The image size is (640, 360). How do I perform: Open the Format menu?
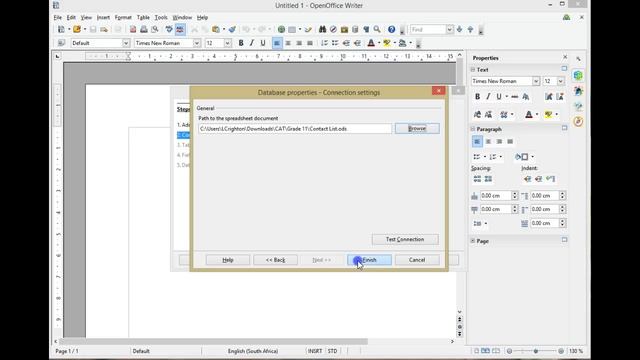(123, 18)
